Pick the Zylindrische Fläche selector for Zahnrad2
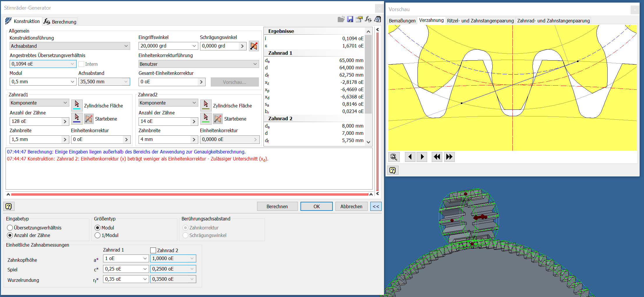This screenshot has width=644, height=297. 206,105
